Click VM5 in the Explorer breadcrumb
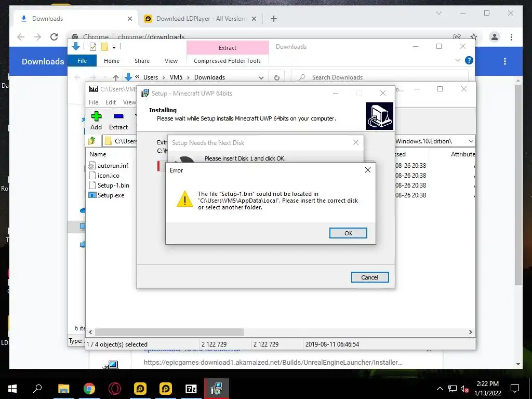Screen dimensions: 532x399 click(176, 77)
